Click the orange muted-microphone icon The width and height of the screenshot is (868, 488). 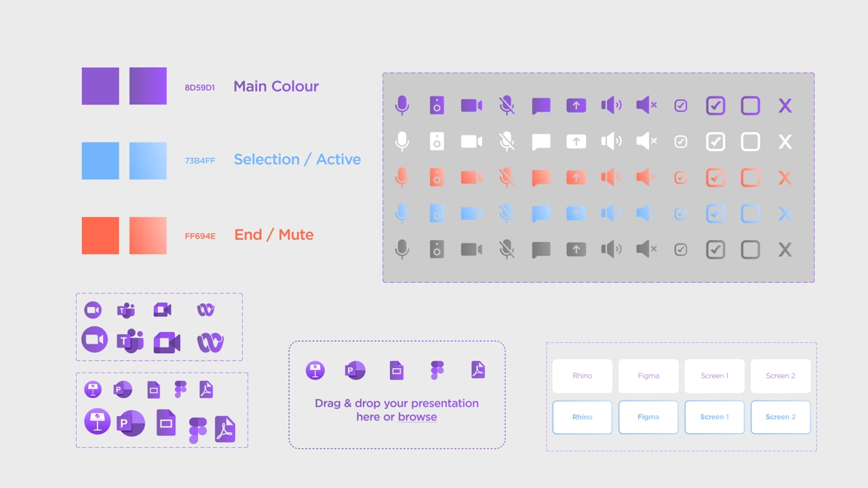click(507, 177)
